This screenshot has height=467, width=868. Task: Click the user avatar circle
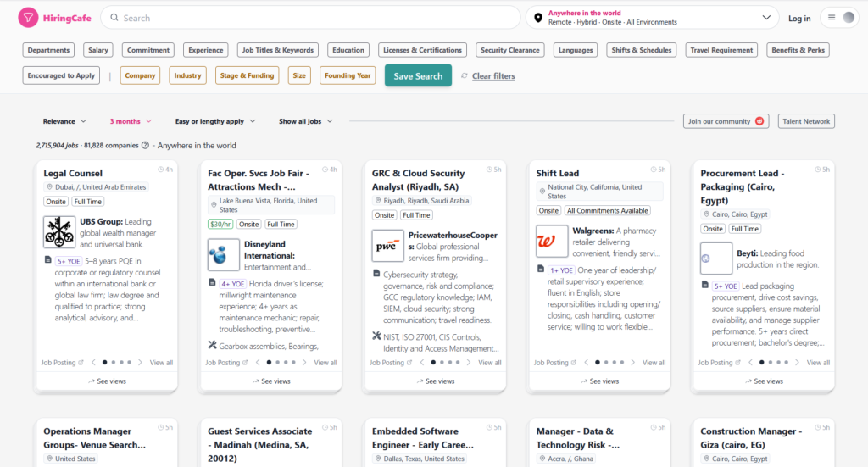[849, 18]
